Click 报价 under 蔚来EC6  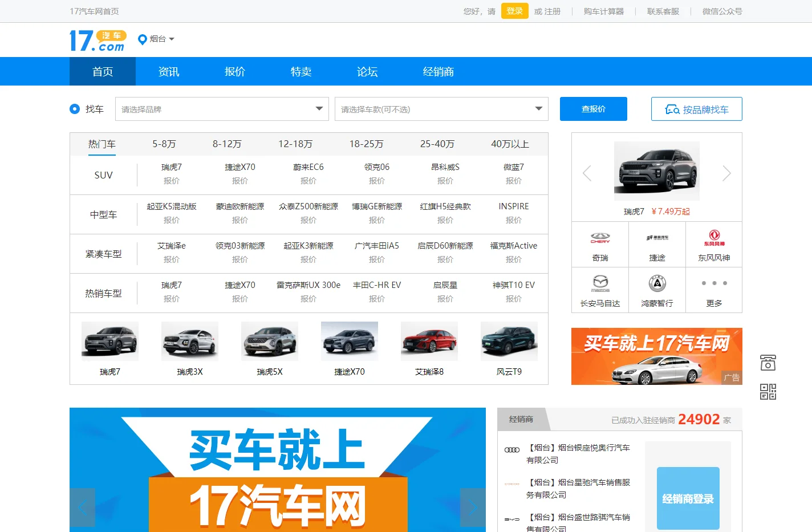click(308, 181)
